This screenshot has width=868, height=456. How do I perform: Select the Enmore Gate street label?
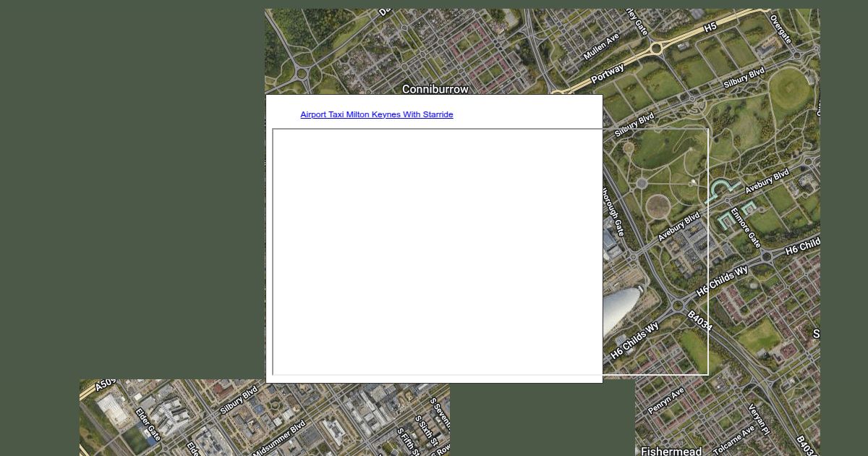[745, 227]
